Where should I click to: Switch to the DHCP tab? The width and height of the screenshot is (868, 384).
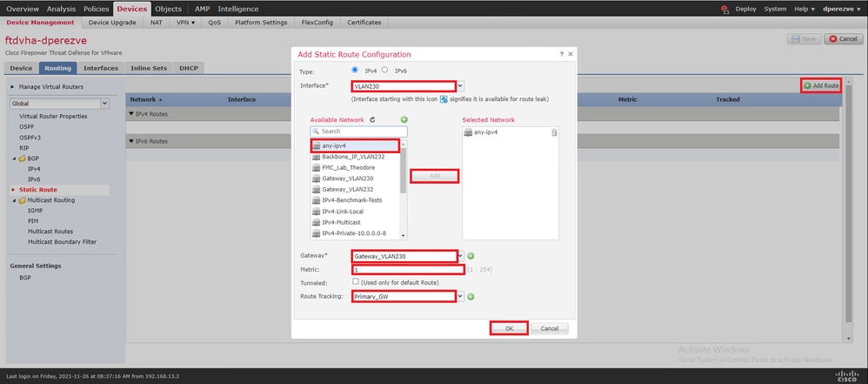[189, 68]
